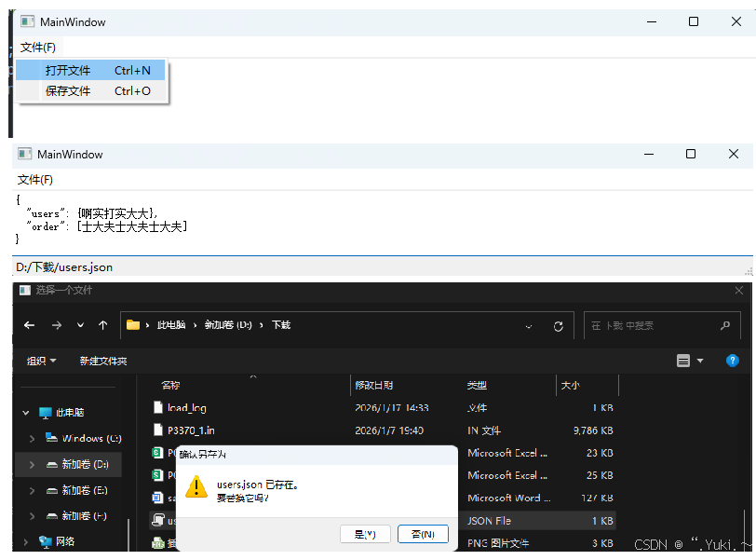Go back in file dialog navigation

[x=30, y=325]
